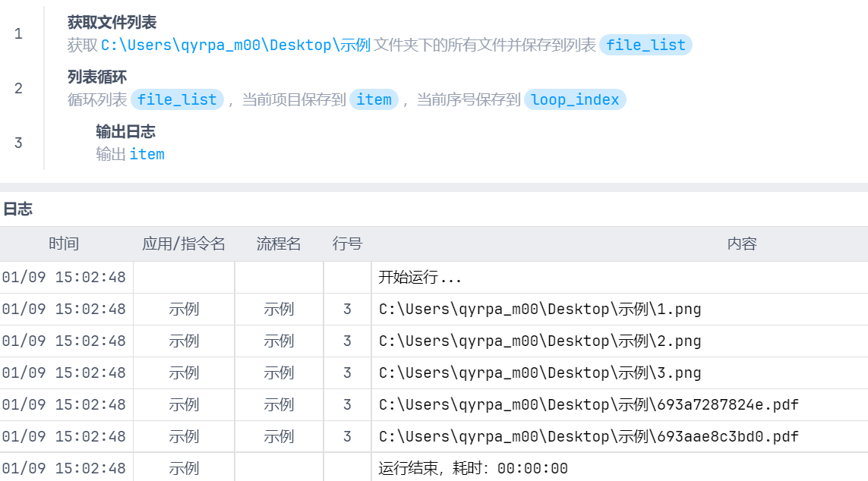This screenshot has width=868, height=481.
Task: Click line number 2 in the gutter
Action: (18, 88)
